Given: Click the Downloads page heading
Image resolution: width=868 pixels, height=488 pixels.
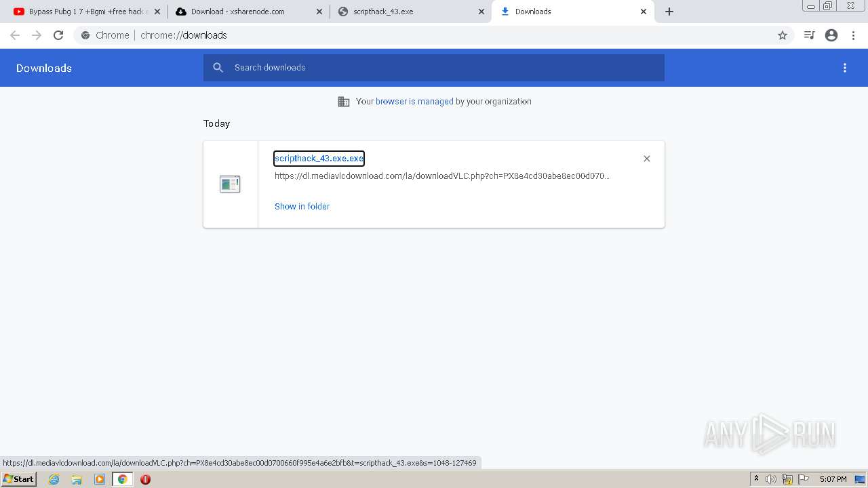Looking at the screenshot, I should coord(44,68).
